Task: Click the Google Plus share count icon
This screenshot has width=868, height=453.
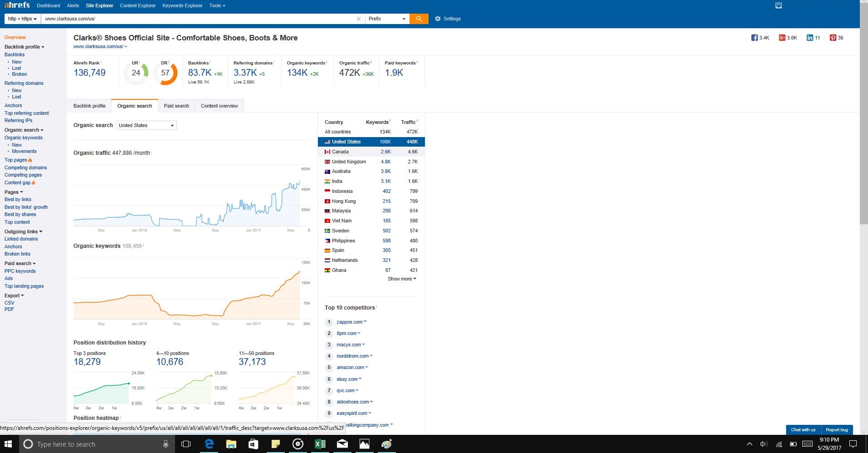Action: point(782,38)
